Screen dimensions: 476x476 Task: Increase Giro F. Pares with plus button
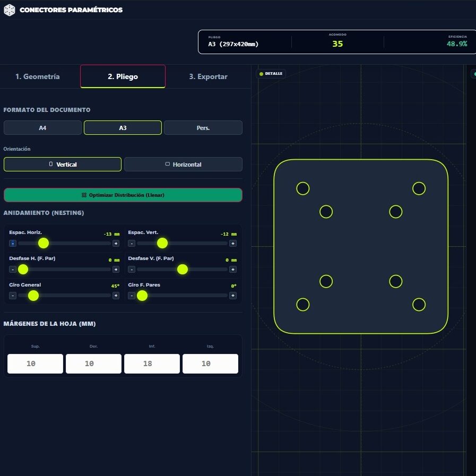233,296
